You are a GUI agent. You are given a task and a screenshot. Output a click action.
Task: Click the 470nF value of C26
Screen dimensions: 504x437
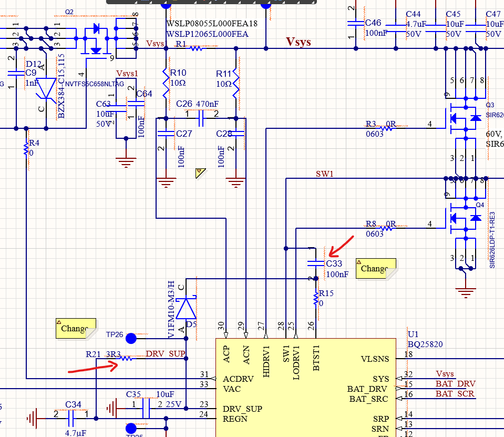click(207, 104)
